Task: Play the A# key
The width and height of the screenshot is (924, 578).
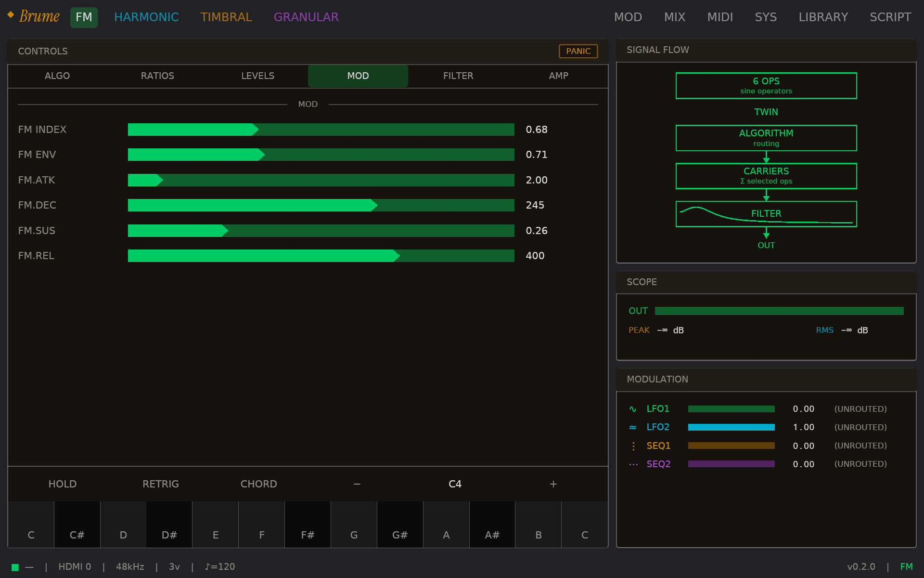Action: tap(492, 525)
